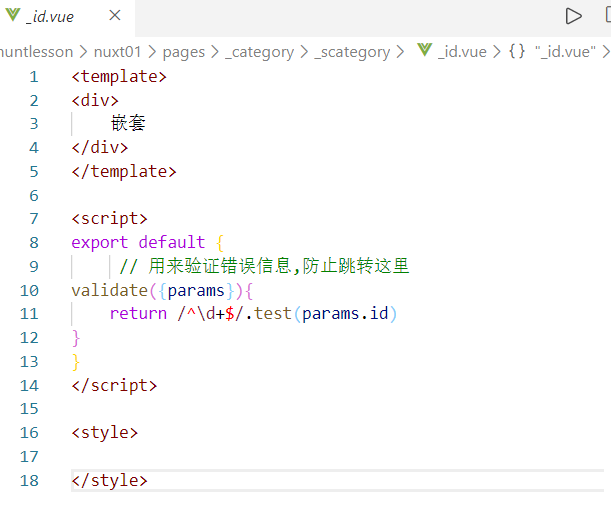Open the pages breadcrumb segment
611x506 pixels.
[x=183, y=51]
